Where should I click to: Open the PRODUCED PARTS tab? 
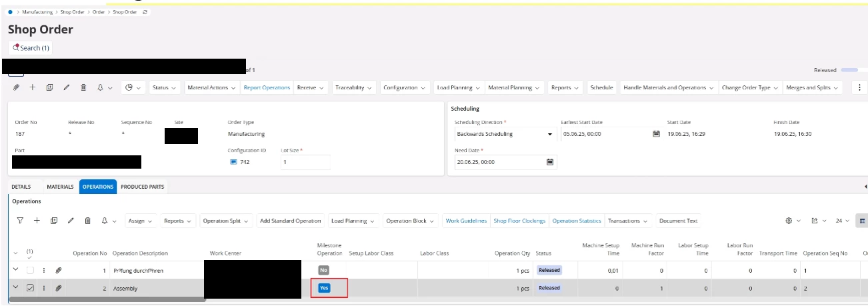click(x=142, y=187)
